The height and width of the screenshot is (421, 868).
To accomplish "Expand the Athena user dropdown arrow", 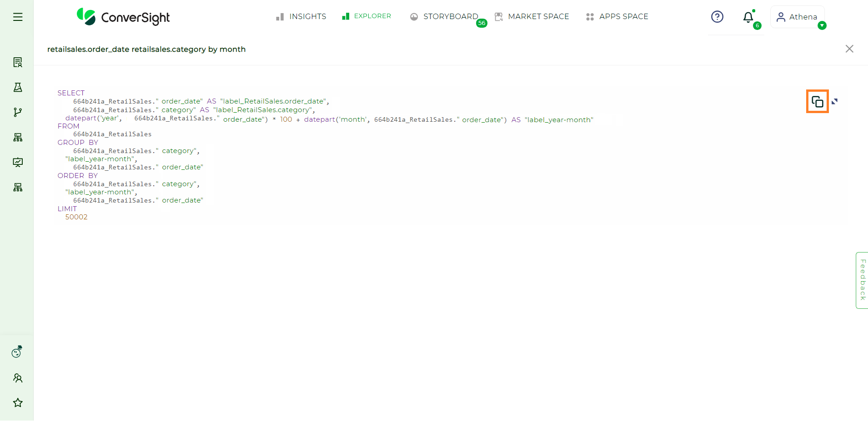I will click(822, 26).
